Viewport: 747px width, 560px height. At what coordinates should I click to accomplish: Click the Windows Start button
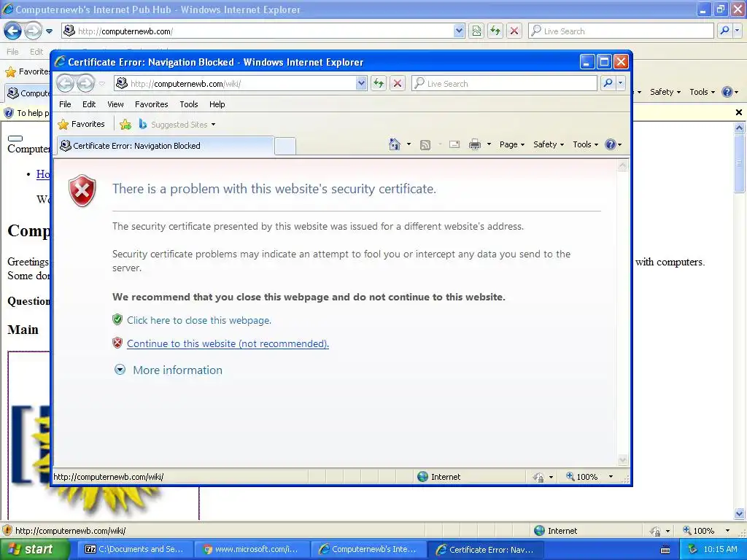coord(34,549)
